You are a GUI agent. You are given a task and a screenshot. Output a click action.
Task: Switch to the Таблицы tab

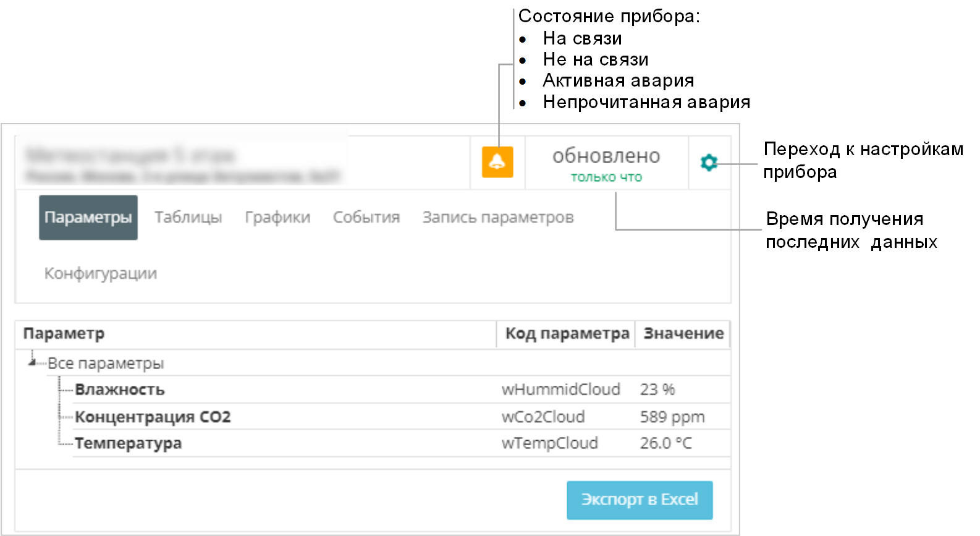pos(188,218)
